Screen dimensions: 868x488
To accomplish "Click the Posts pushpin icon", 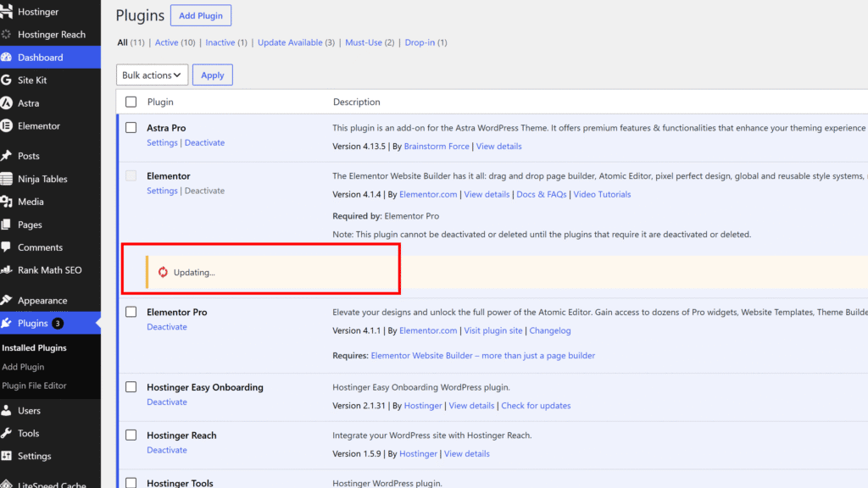I will pyautogui.click(x=6, y=156).
